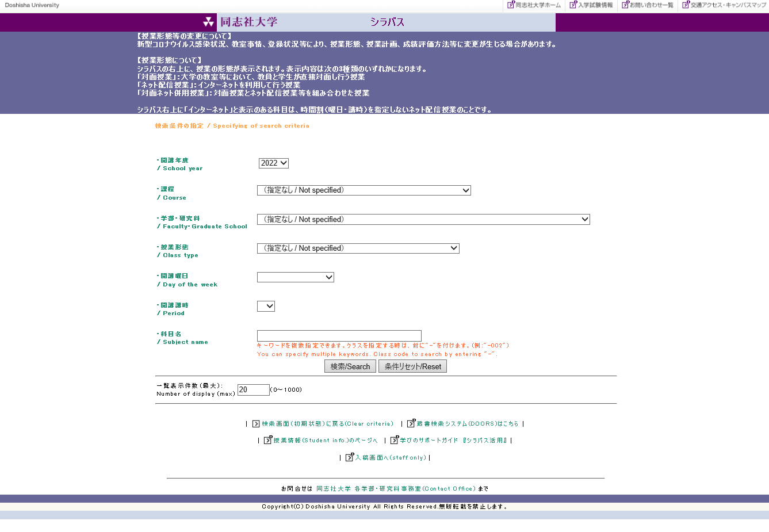Click the external-link icon beside 同志社大学ホーム
Image resolution: width=769 pixels, height=532 pixels.
point(511,5)
